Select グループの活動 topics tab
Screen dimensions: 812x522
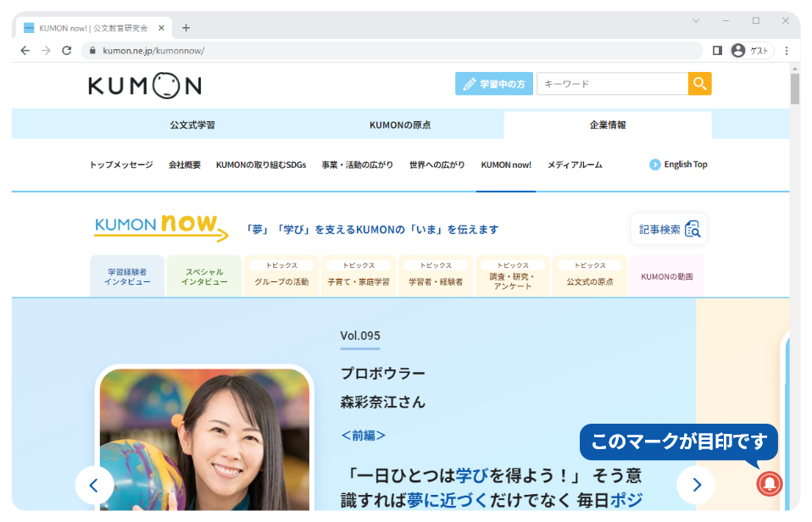[281, 276]
